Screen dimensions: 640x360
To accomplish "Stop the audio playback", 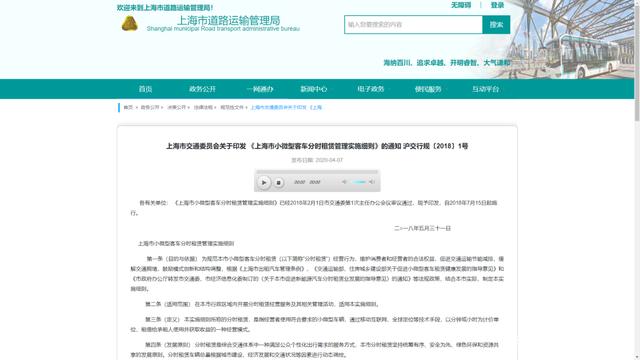I will [278, 182].
